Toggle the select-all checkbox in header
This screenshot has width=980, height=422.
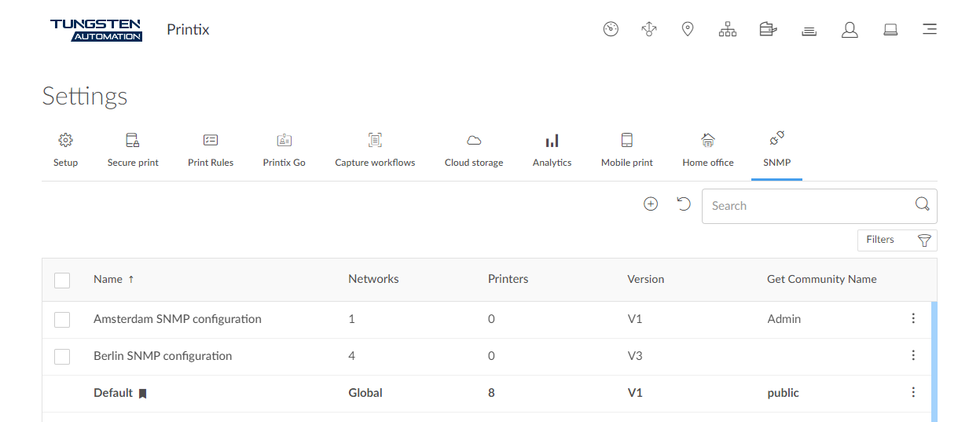pos(62,280)
